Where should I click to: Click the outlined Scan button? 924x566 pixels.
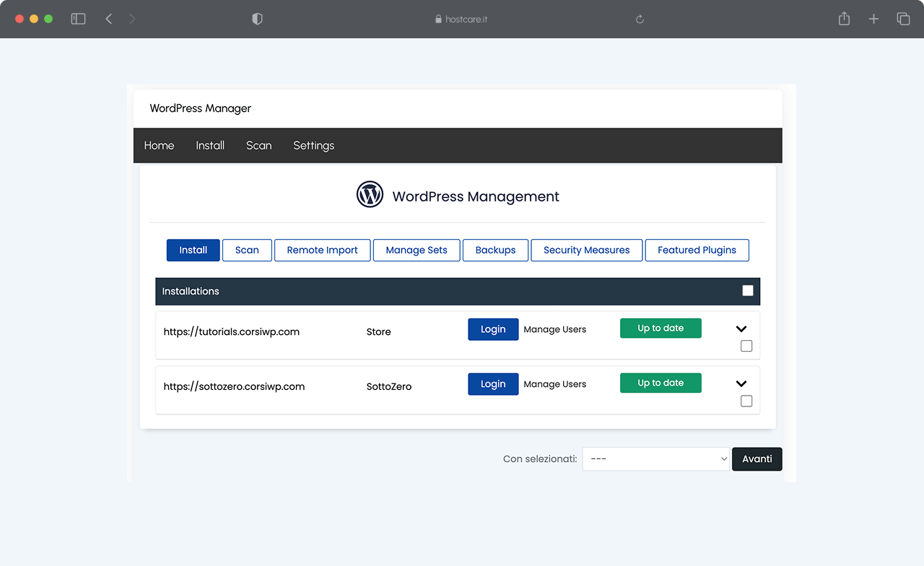coord(247,250)
